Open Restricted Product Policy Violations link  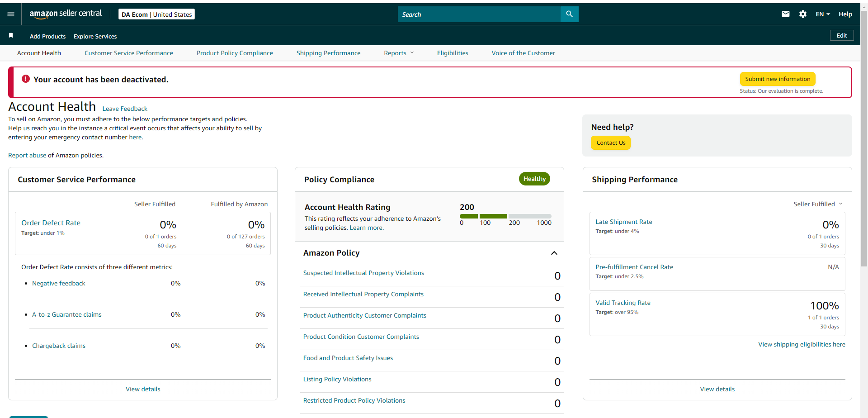[354, 400]
